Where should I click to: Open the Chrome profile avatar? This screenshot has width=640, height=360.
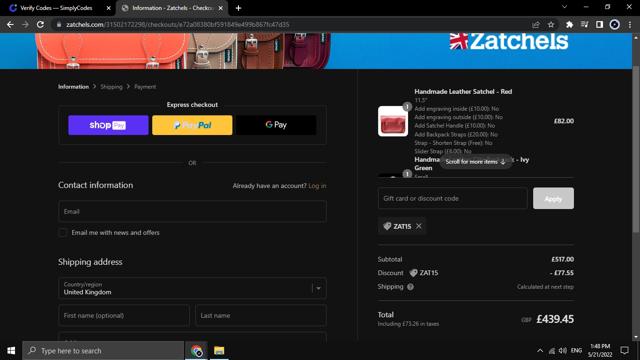click(614, 24)
